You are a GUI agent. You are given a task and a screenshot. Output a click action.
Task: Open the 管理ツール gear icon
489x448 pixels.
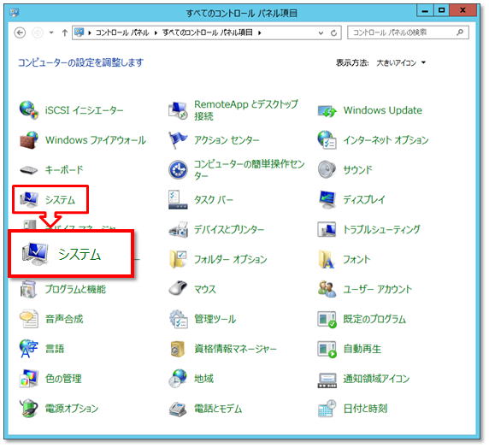178,319
